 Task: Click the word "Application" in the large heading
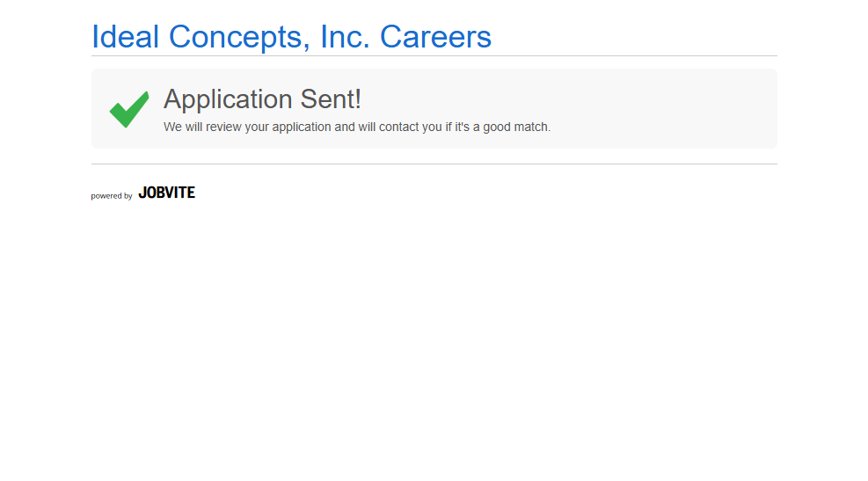click(x=228, y=99)
